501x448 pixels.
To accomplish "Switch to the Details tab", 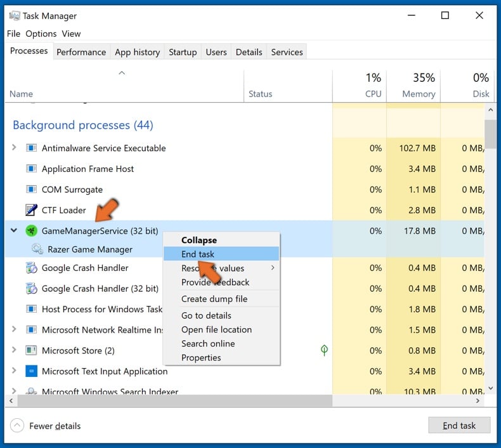I will (x=249, y=52).
